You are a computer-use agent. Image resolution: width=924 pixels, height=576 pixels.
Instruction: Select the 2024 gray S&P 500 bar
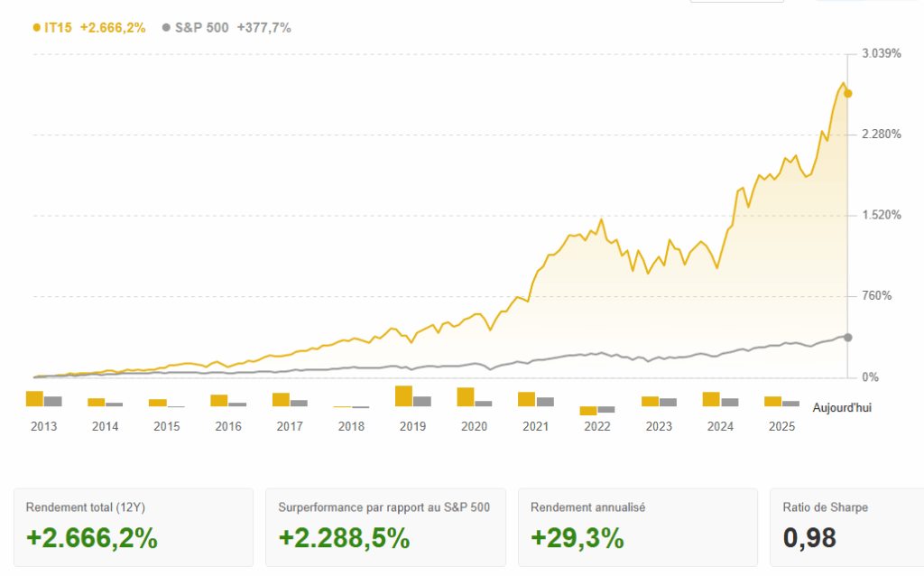pos(730,402)
